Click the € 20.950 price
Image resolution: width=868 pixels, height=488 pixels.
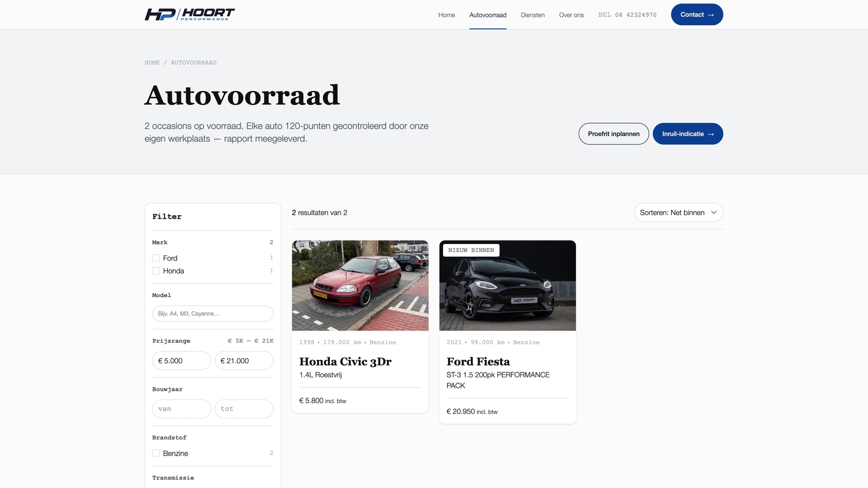[x=461, y=412]
